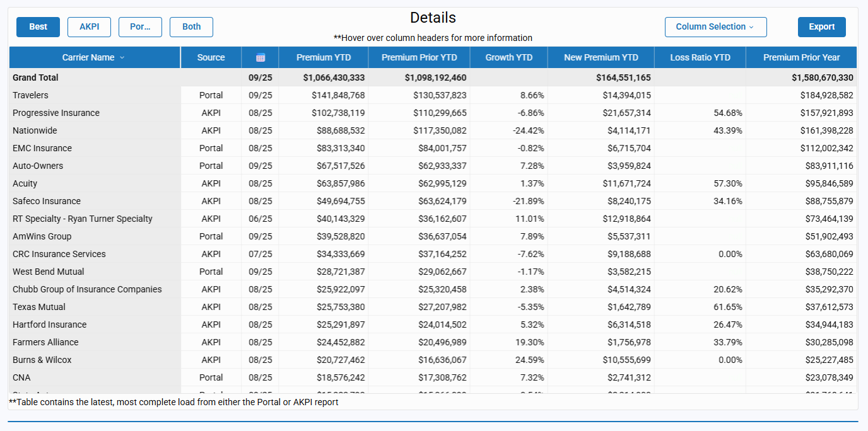The image size is (868, 431).
Task: Select the truncated Por... source toggle
Action: point(140,27)
